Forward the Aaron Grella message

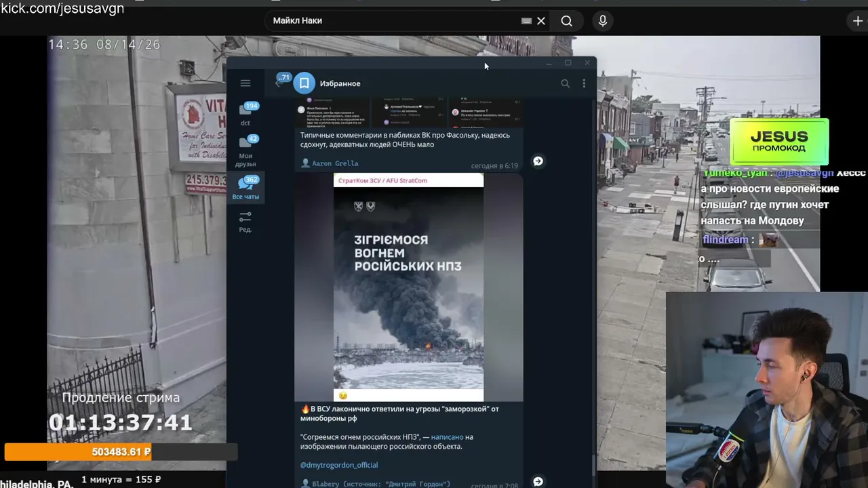[x=538, y=161]
